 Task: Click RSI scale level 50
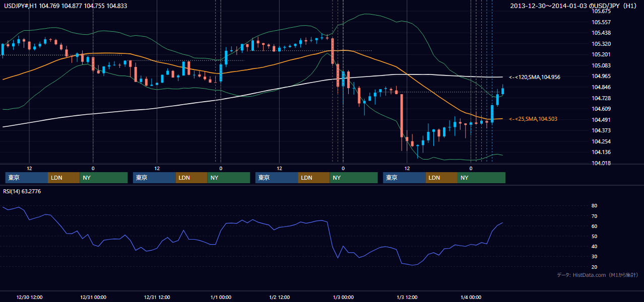[595, 236]
